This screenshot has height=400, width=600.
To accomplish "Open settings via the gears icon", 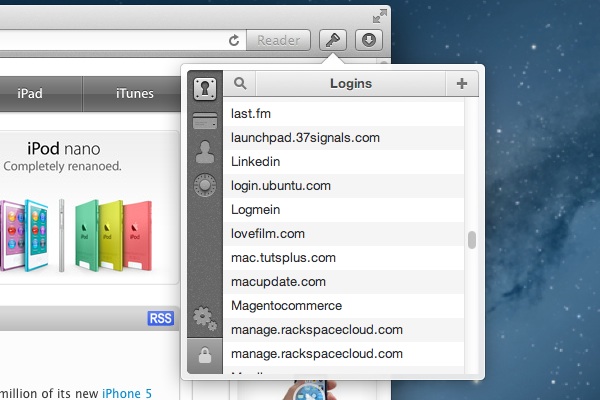I will tap(205, 318).
